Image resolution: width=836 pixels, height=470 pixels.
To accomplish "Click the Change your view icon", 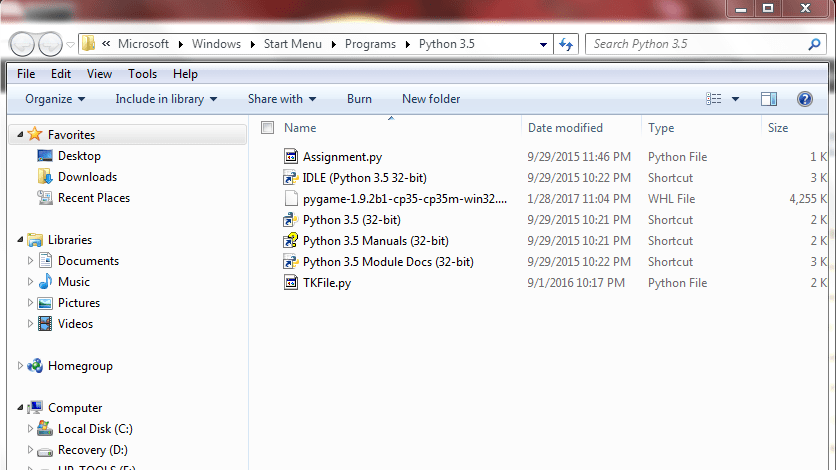I will click(x=713, y=99).
